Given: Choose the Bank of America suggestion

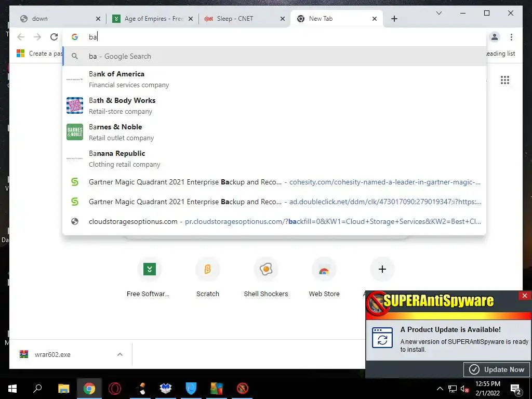Looking at the screenshot, I should tap(274, 79).
